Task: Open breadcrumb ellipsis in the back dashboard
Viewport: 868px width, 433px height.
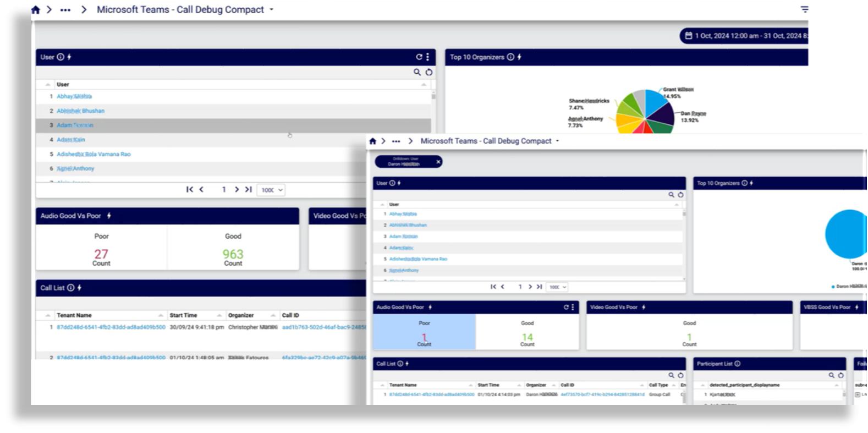Action: (x=65, y=10)
